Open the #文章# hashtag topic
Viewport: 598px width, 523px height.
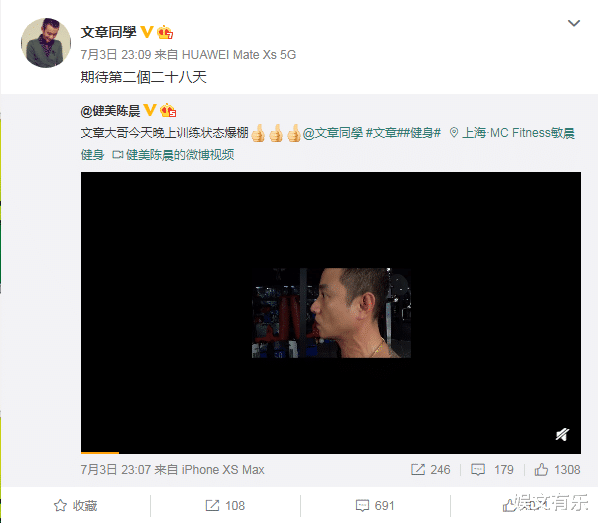pyautogui.click(x=384, y=133)
